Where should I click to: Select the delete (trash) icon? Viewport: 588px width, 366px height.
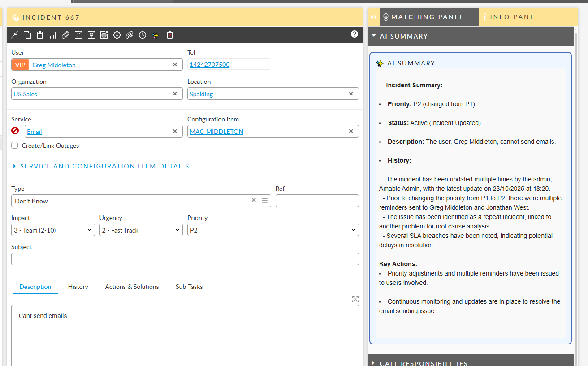tap(169, 34)
